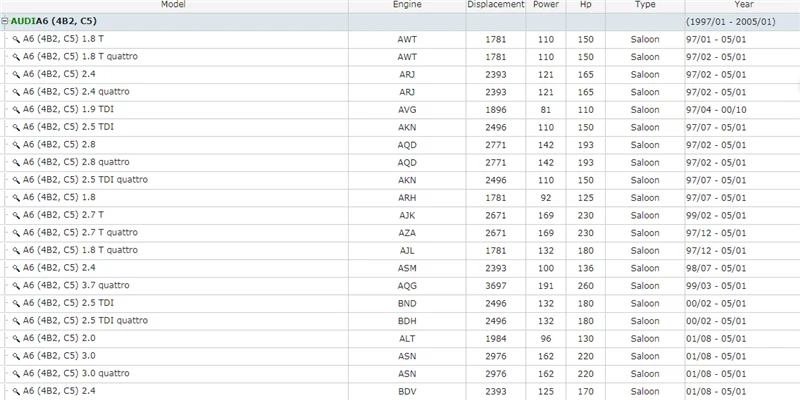Click engine code AZA
The image size is (800, 400).
(x=407, y=233)
